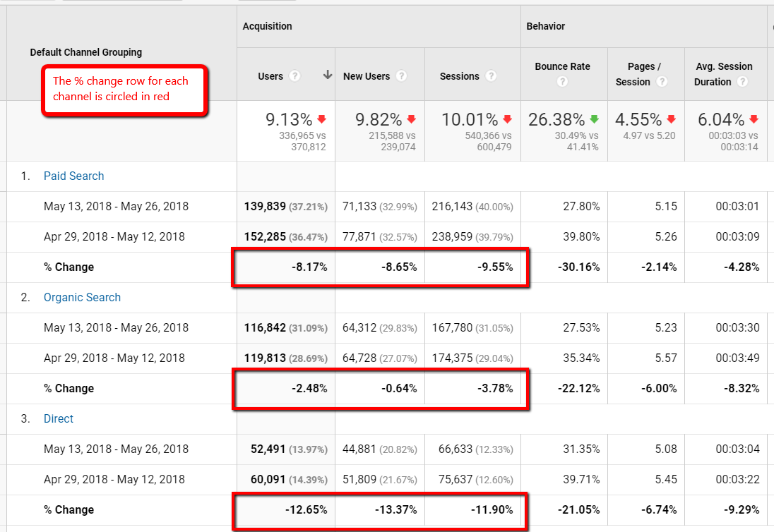Toggle the sort arrow on Users column
The image size is (774, 532).
point(327,75)
